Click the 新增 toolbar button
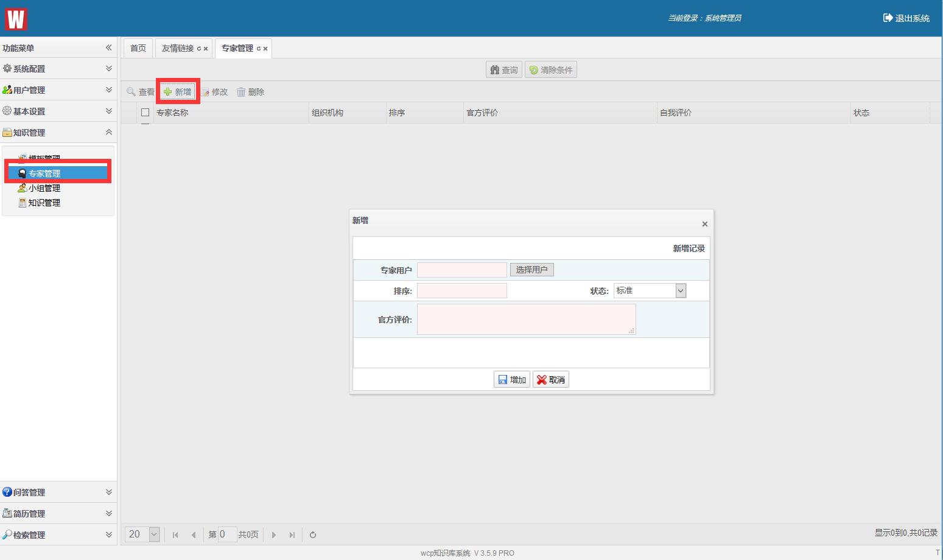The width and height of the screenshot is (943, 560). [178, 92]
